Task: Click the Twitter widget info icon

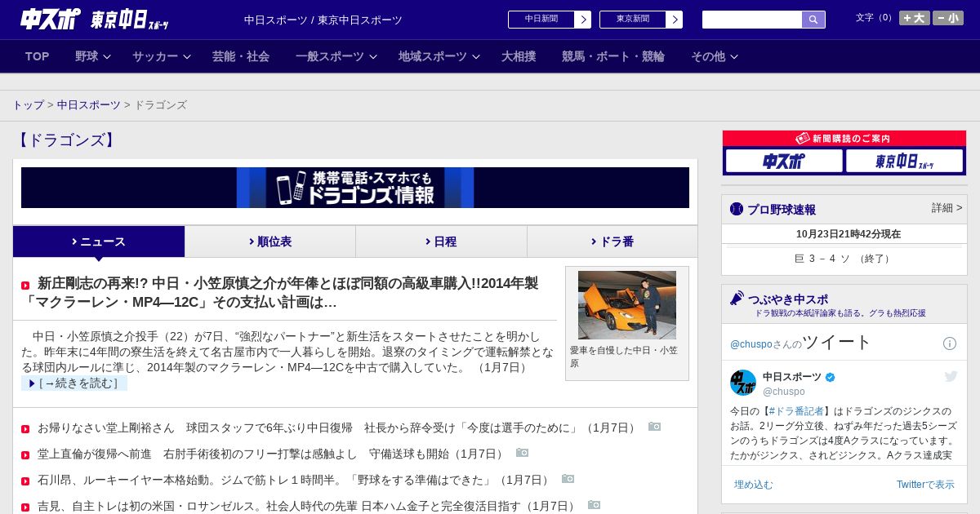Action: pos(950,343)
